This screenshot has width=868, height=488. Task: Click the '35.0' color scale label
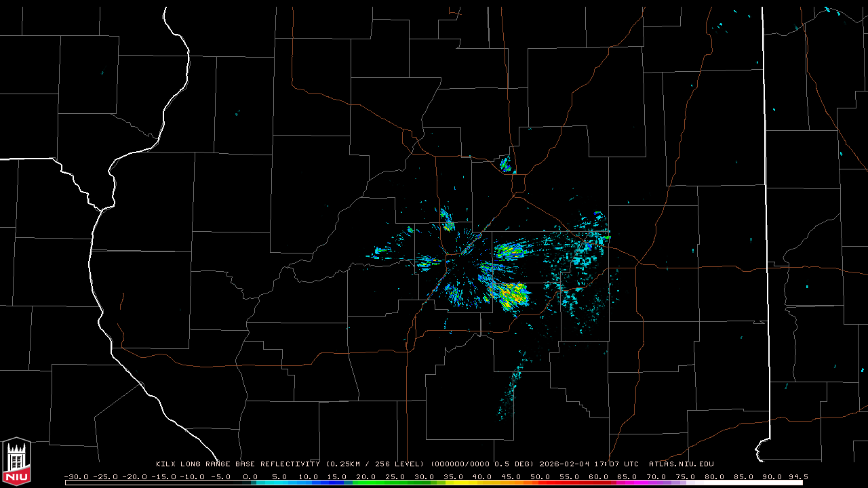tap(453, 477)
